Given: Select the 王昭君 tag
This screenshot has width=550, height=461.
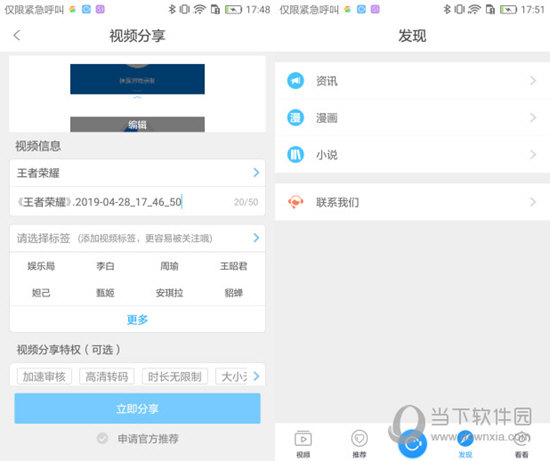Looking at the screenshot, I should coord(234,266).
